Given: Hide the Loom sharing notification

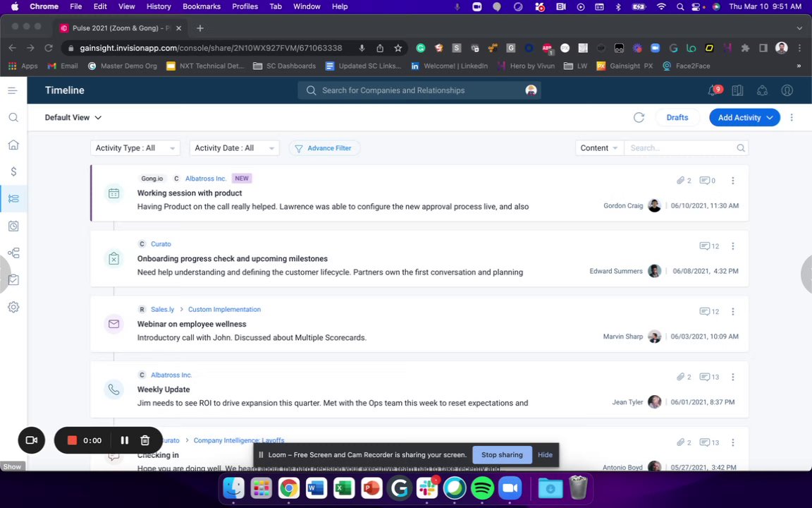Looking at the screenshot, I should (545, 454).
